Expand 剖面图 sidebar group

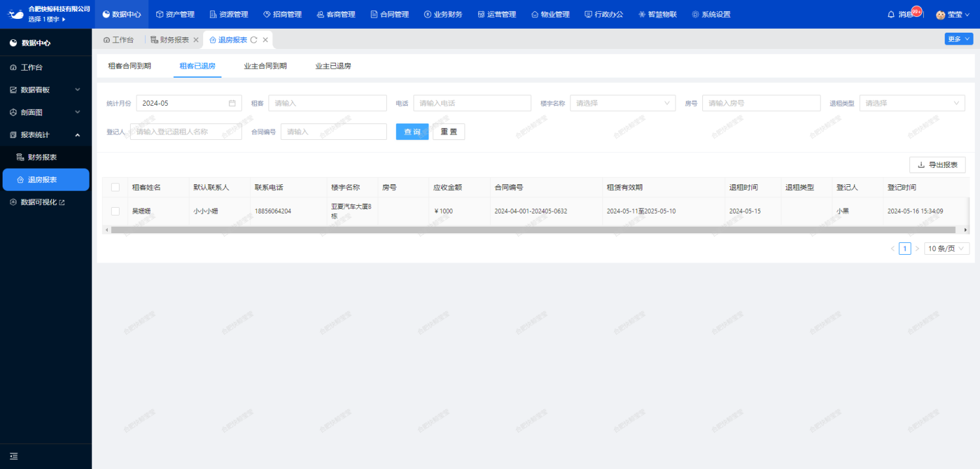[x=46, y=112]
